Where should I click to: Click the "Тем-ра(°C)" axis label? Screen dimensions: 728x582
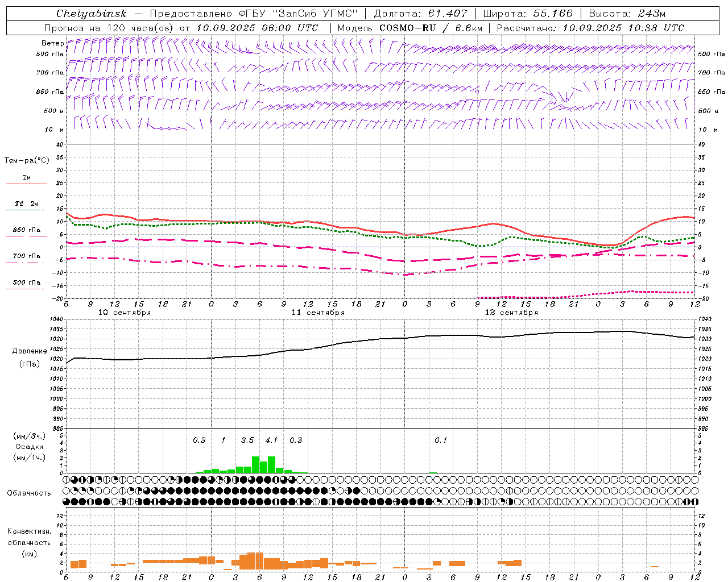click(27, 161)
